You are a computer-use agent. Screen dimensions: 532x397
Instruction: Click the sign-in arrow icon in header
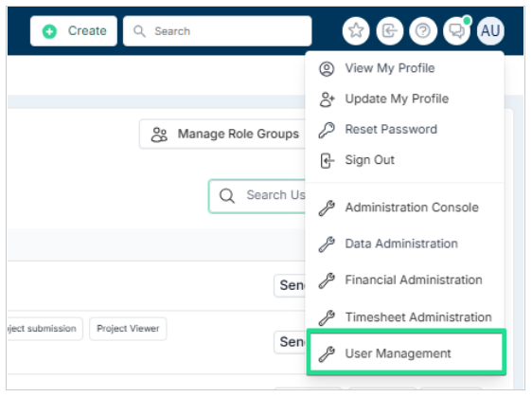pyautogui.click(x=389, y=31)
